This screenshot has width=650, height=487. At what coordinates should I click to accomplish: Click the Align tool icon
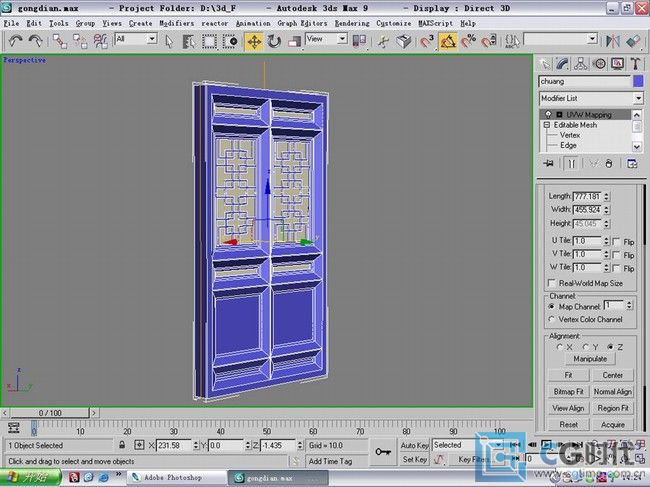pyautogui.click(x=633, y=41)
